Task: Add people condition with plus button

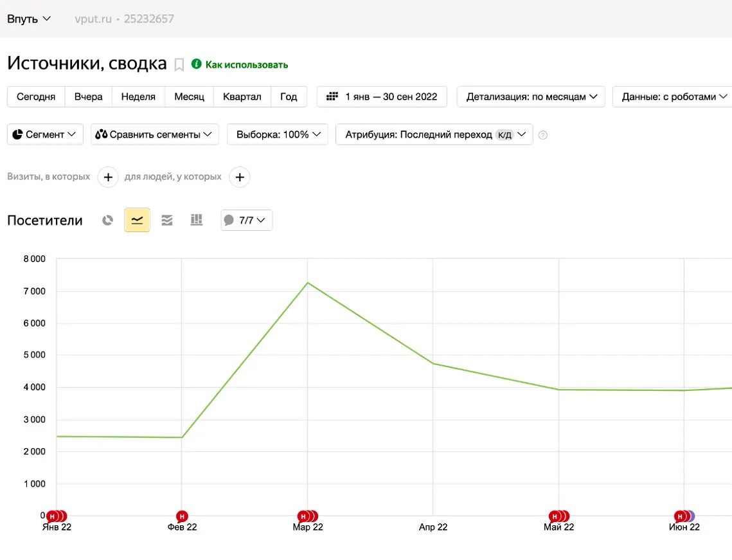Action: (240, 177)
